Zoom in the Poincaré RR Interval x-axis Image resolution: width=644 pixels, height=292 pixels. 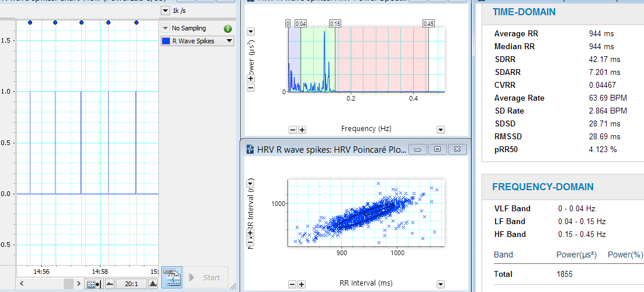pyautogui.click(x=302, y=284)
